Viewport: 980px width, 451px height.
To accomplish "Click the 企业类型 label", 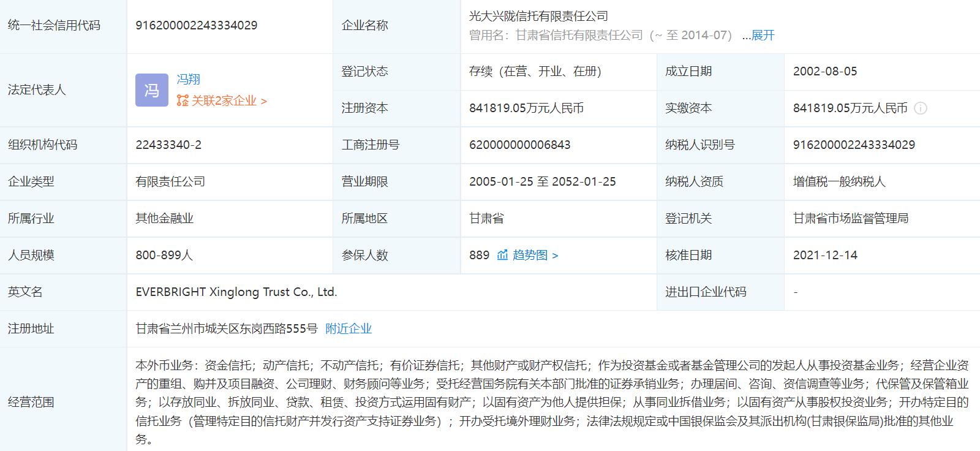I will [x=31, y=181].
